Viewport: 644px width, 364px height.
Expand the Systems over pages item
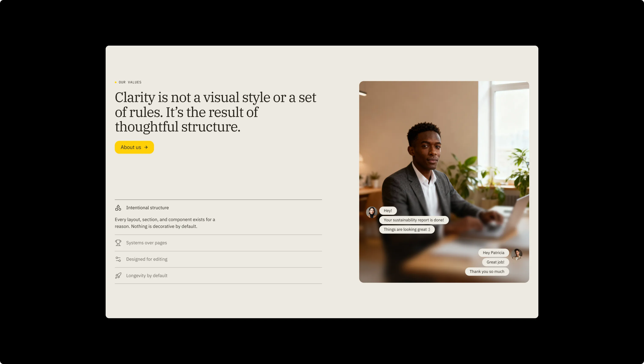[218, 243]
